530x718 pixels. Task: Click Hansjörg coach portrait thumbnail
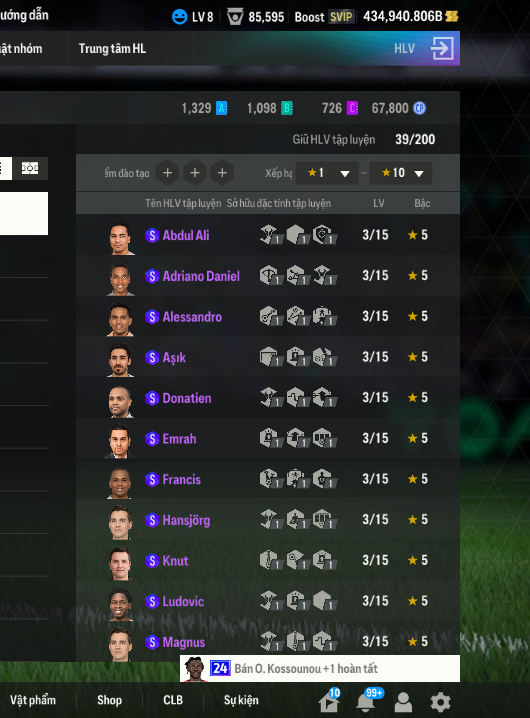coord(120,522)
